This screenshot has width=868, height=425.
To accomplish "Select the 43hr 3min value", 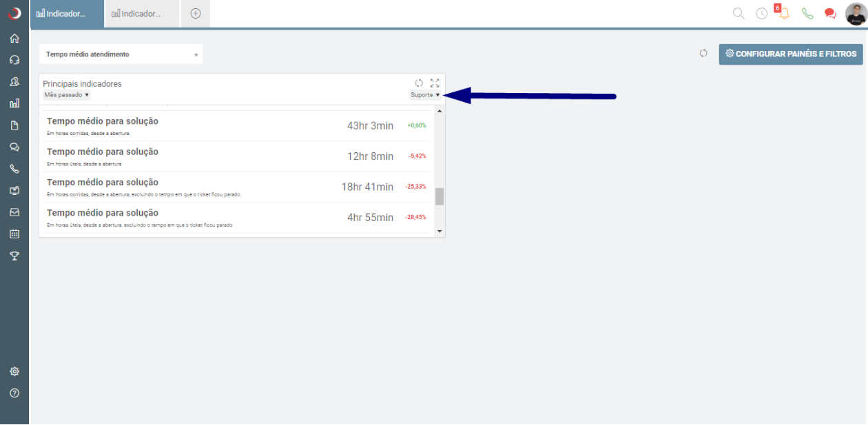I will 370,126.
